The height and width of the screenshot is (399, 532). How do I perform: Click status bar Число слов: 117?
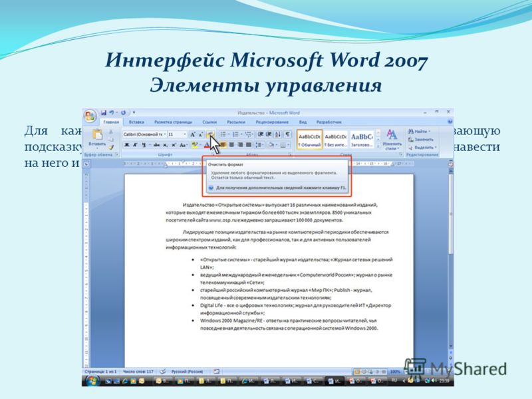[x=138, y=372]
